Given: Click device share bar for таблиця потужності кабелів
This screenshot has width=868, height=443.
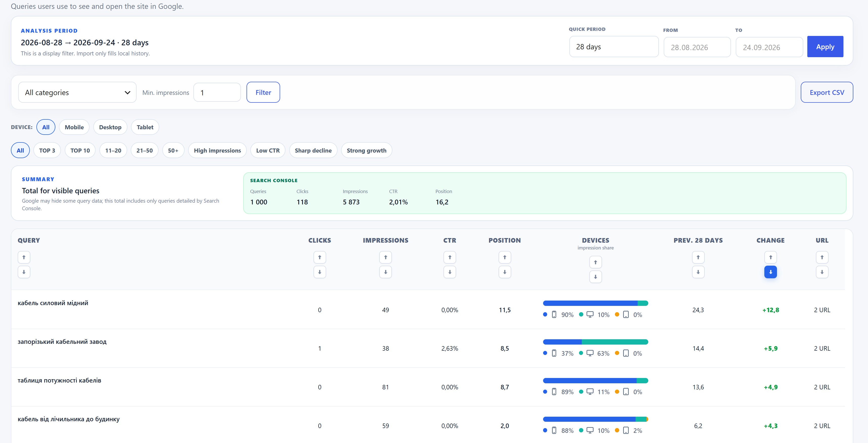Looking at the screenshot, I should (x=595, y=381).
